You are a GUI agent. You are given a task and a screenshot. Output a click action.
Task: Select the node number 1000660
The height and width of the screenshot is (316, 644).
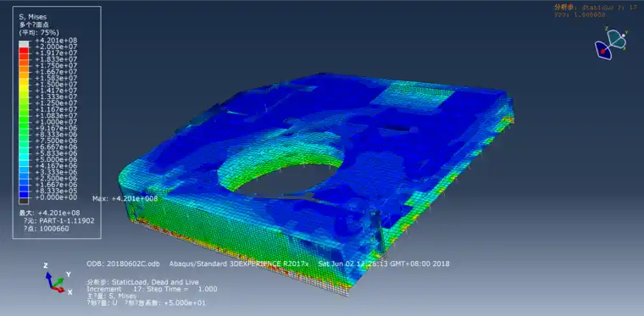coord(53,229)
